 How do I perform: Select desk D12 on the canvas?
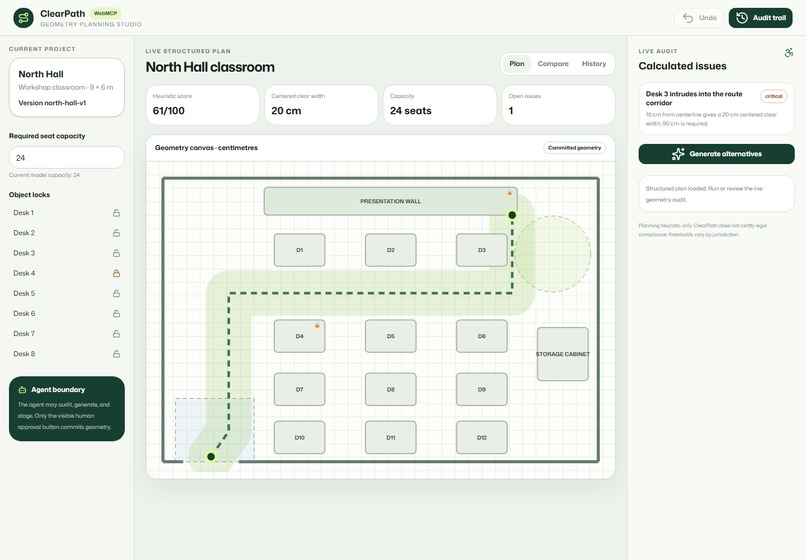pos(482,438)
